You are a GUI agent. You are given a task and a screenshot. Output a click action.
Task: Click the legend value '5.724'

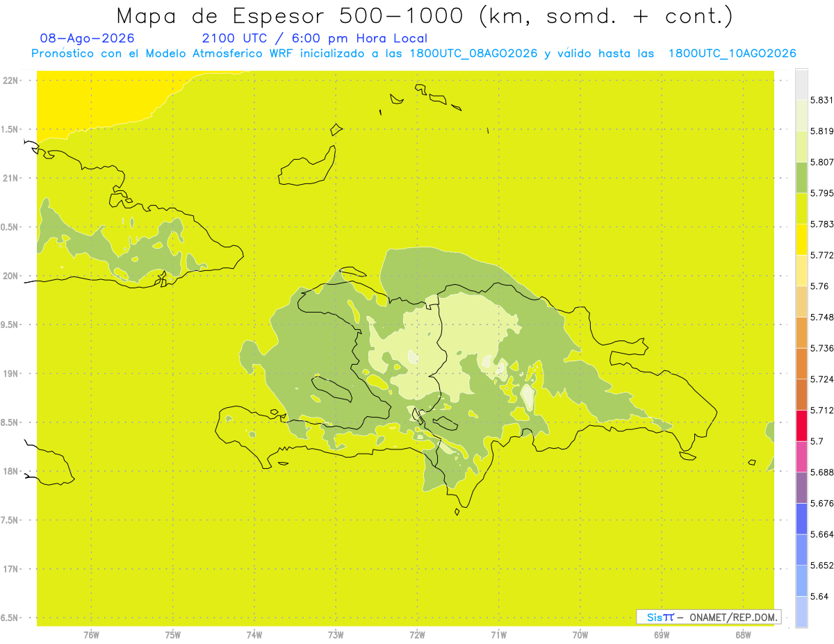click(x=821, y=379)
